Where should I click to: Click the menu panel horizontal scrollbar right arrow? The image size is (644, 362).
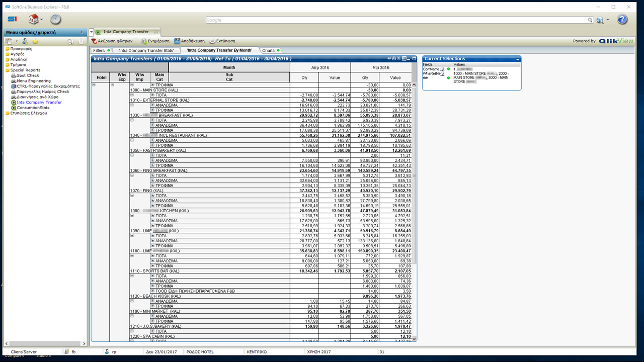(84, 343)
